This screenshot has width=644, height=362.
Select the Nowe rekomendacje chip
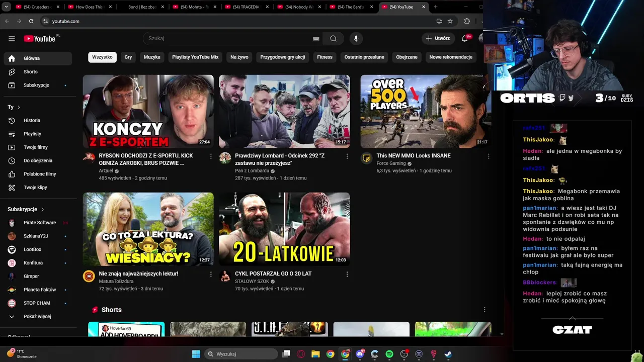(x=451, y=57)
